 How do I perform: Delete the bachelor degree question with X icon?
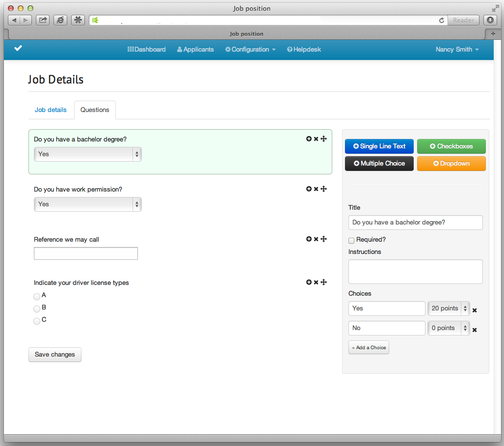pyautogui.click(x=316, y=139)
